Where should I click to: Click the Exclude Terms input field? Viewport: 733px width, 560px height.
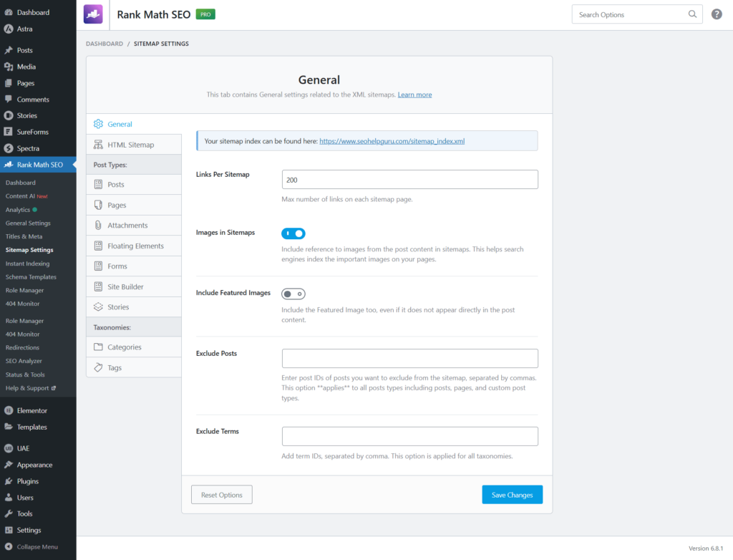point(410,436)
